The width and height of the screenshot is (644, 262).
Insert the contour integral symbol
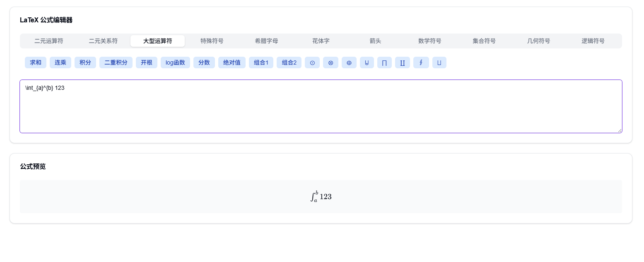tap(421, 62)
